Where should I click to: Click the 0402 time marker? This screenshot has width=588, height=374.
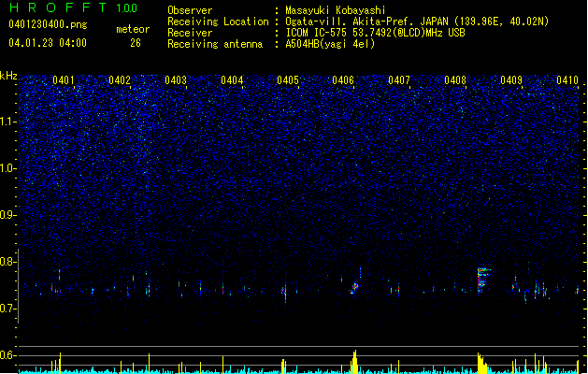(120, 80)
